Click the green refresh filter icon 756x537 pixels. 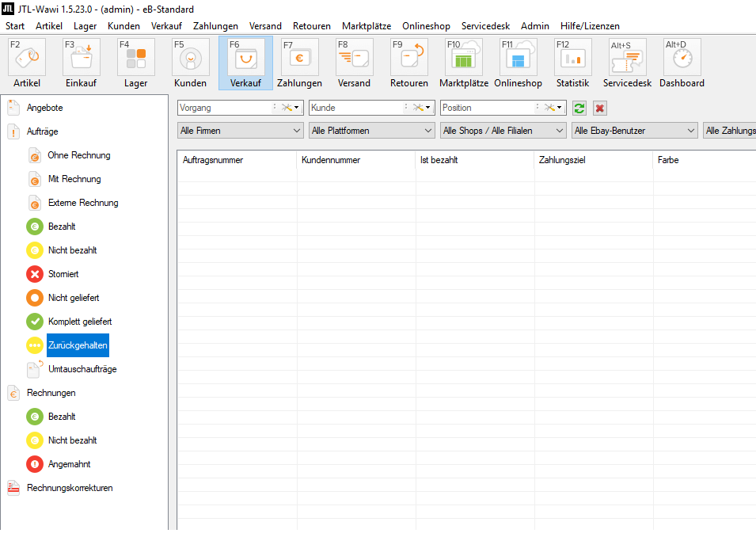tap(579, 108)
